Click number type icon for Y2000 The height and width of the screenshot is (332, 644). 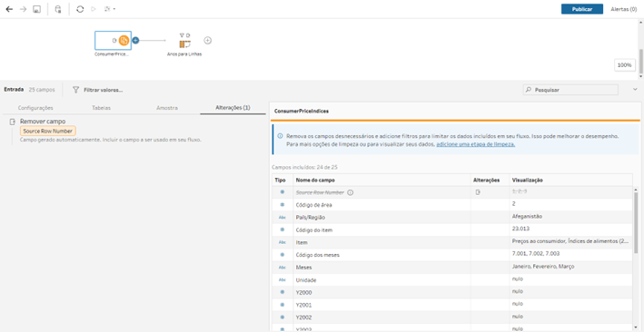tap(282, 292)
